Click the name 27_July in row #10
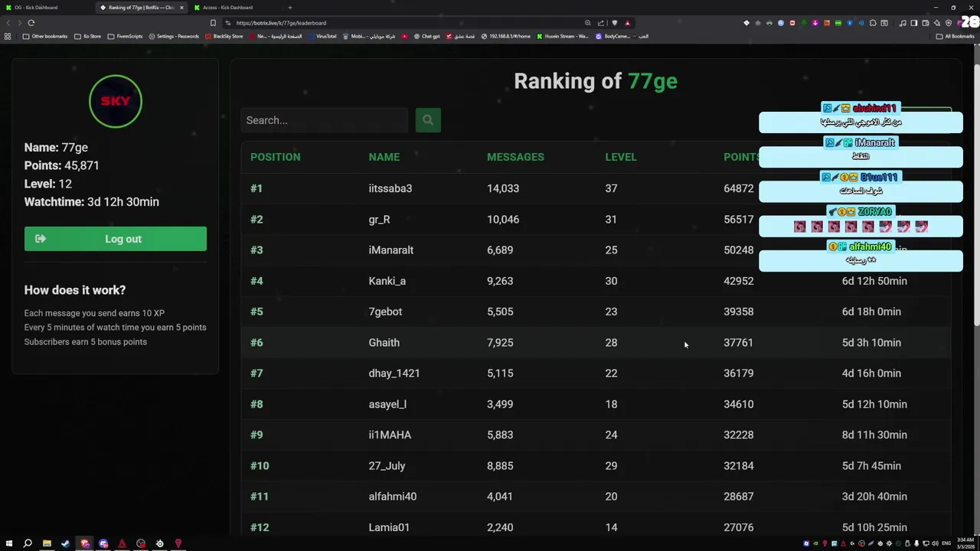 (x=387, y=465)
